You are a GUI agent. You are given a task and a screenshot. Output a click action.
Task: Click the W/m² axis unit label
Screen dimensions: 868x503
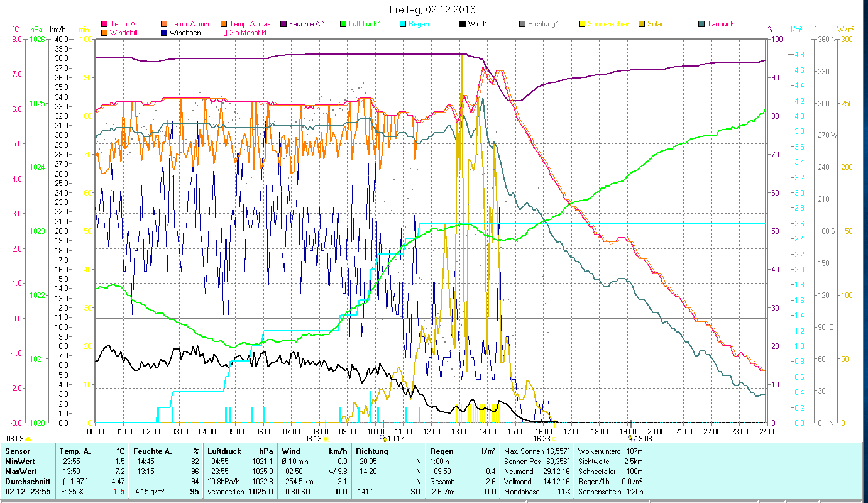pyautogui.click(x=846, y=30)
